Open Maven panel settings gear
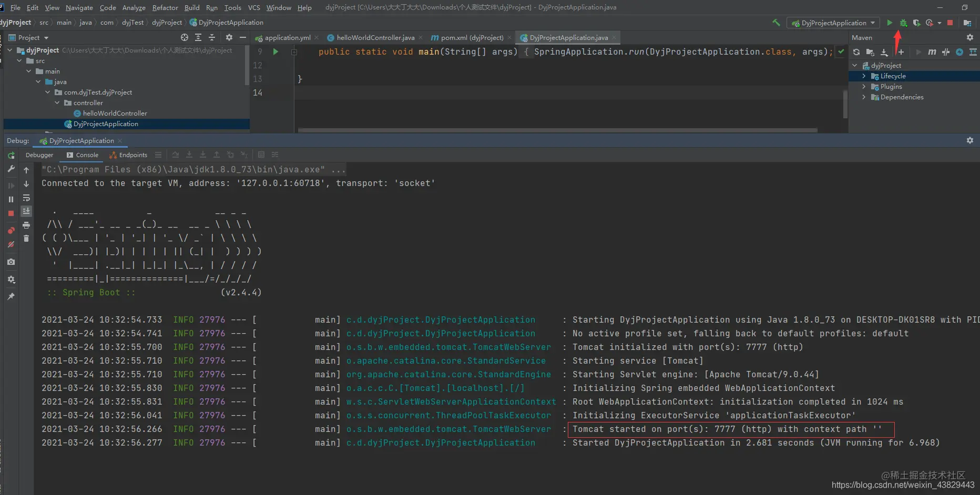 970,37
